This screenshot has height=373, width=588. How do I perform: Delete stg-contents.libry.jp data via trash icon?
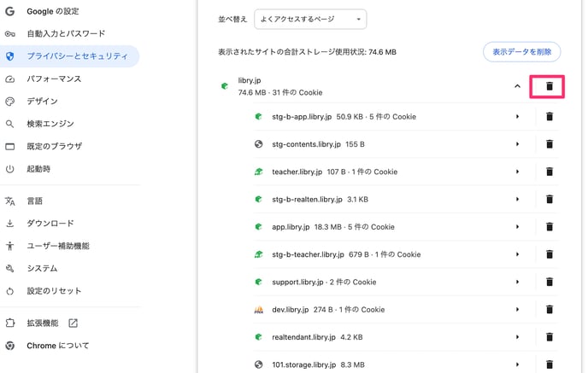(x=550, y=144)
